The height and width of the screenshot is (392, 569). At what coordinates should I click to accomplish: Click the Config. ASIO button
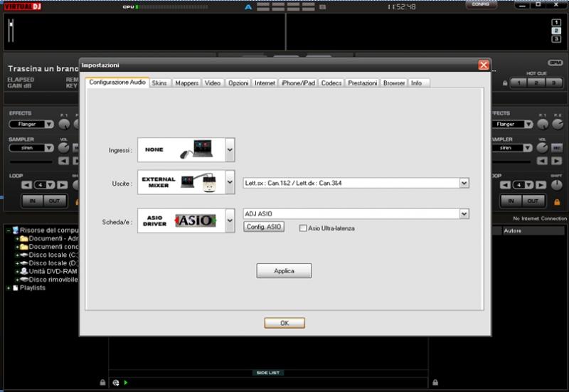264,227
